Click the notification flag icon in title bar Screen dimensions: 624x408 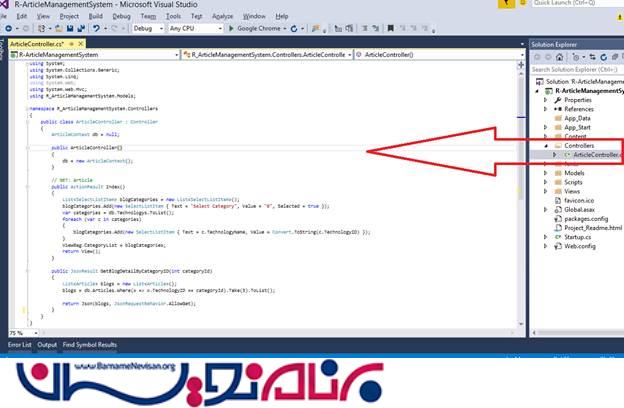click(x=506, y=3)
